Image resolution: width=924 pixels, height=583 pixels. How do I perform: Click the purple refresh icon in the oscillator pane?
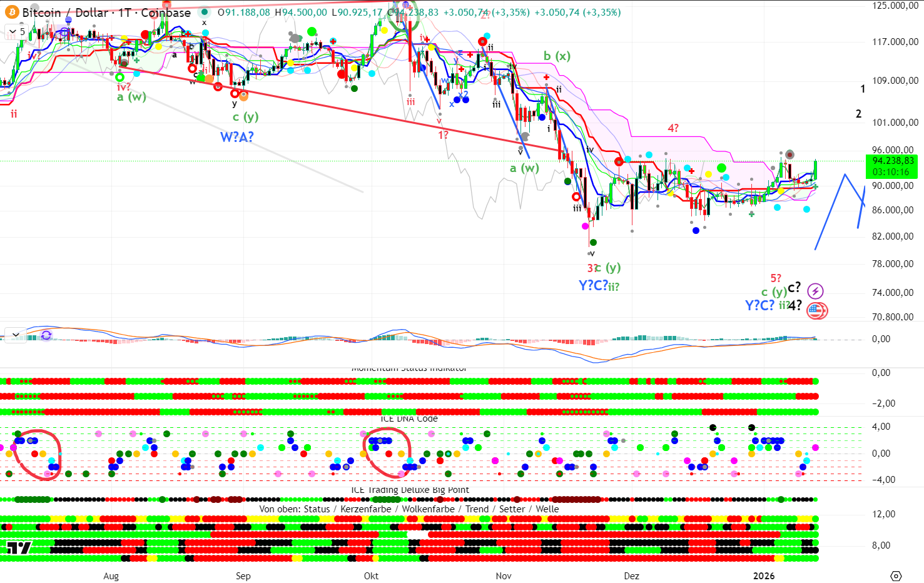(46, 335)
